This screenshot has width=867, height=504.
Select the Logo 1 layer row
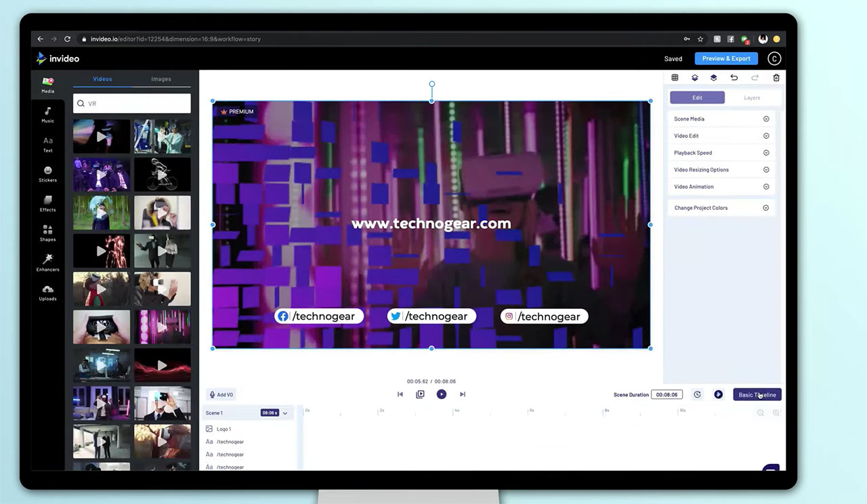[249, 429]
